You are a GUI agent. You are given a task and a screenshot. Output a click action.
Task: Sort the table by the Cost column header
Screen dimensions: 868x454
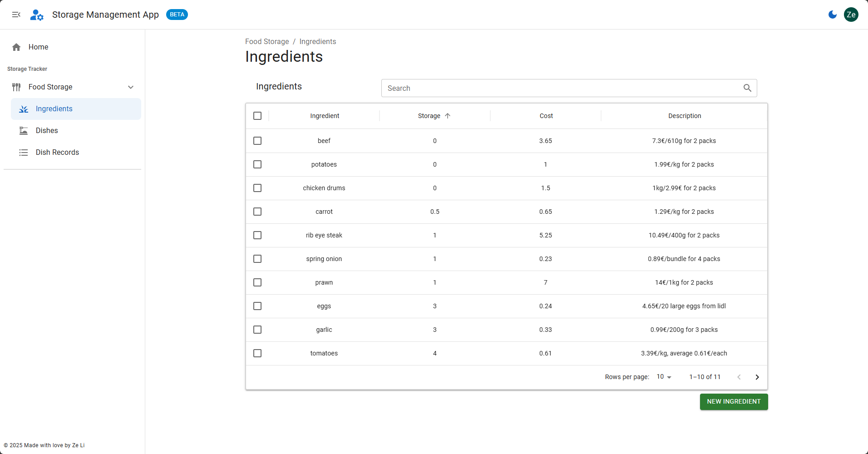coord(546,116)
